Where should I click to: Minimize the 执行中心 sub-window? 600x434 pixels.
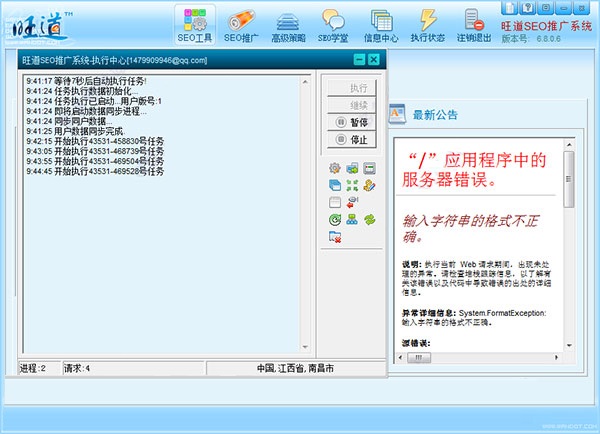tap(359, 60)
